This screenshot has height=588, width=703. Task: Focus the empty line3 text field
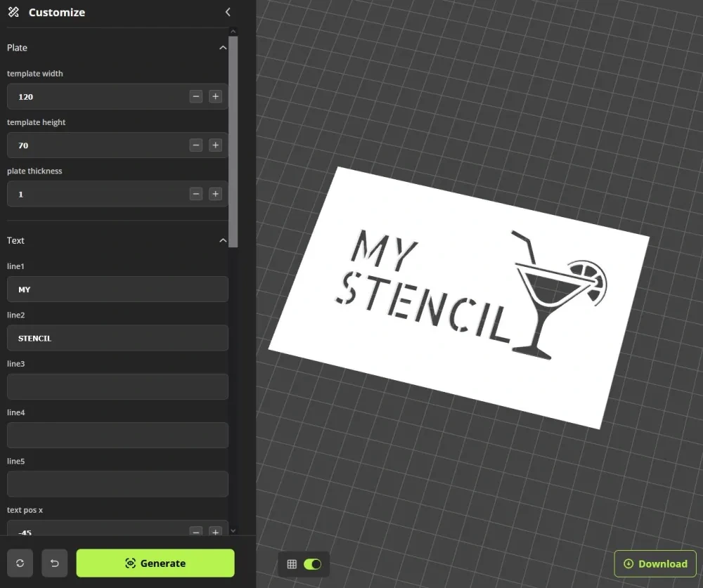coord(117,387)
